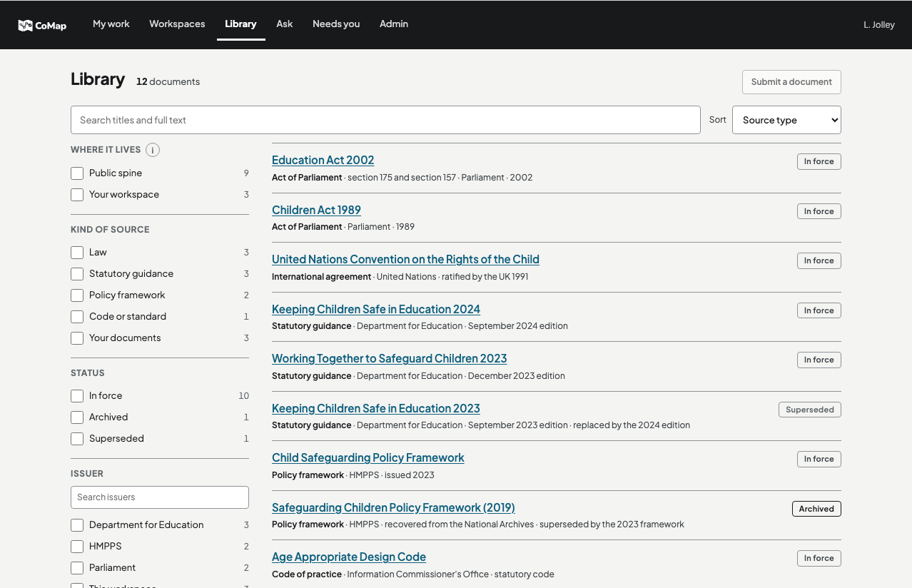Image resolution: width=912 pixels, height=588 pixels.
Task: Click the 'December 2023 edition' text
Action: [x=517, y=376]
